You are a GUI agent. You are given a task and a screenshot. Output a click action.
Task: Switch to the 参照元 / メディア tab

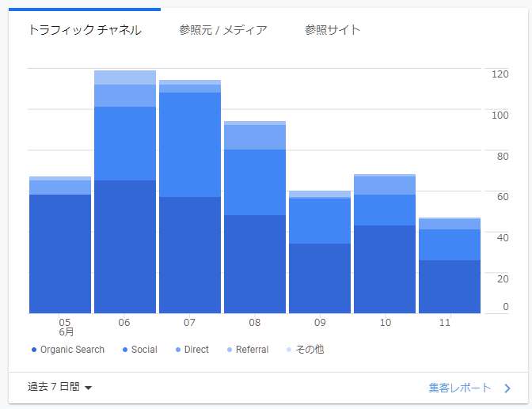(222, 30)
